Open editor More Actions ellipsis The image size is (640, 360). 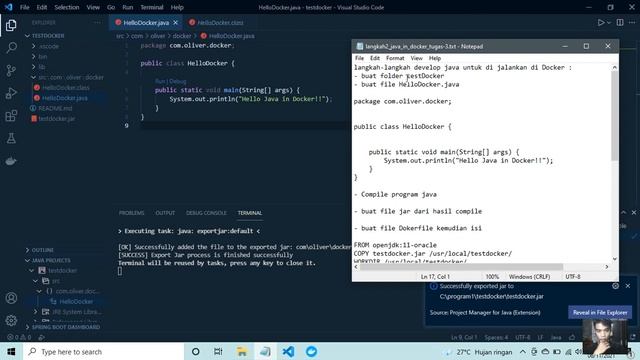(632, 22)
